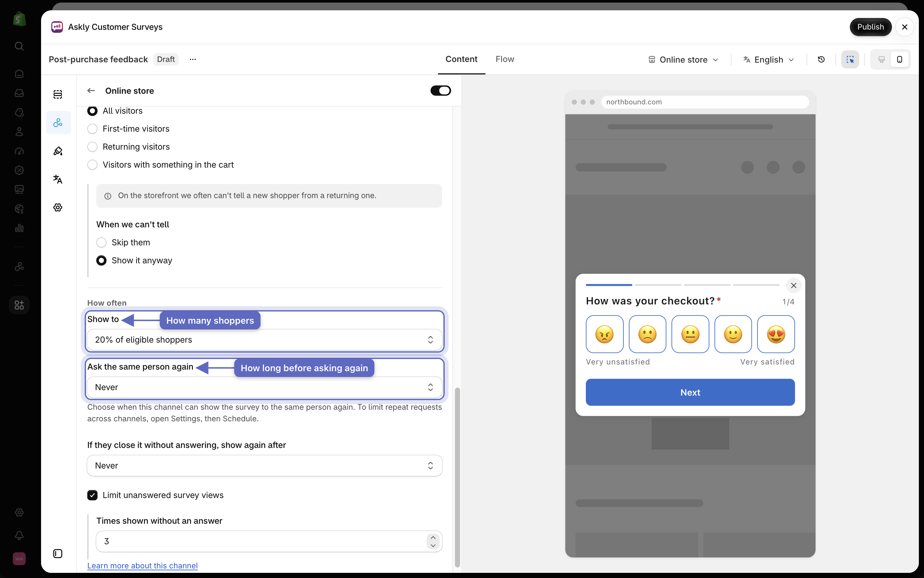Pick the angry emoji rating
This screenshot has width=924, height=578.
tap(604, 334)
